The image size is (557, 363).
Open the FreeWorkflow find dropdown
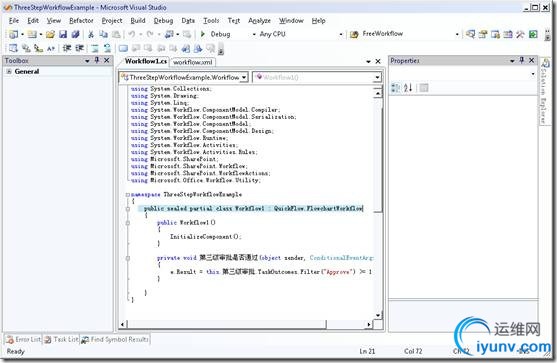(x=457, y=34)
